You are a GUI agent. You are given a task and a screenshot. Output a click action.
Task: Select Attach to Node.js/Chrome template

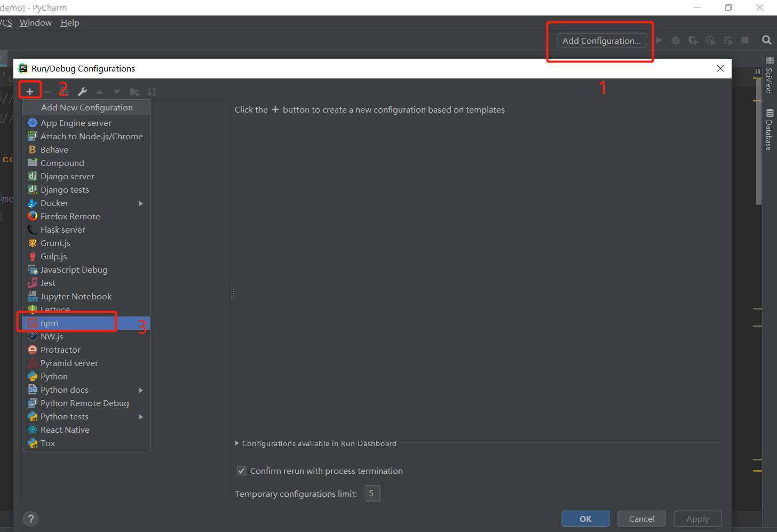[x=86, y=136]
